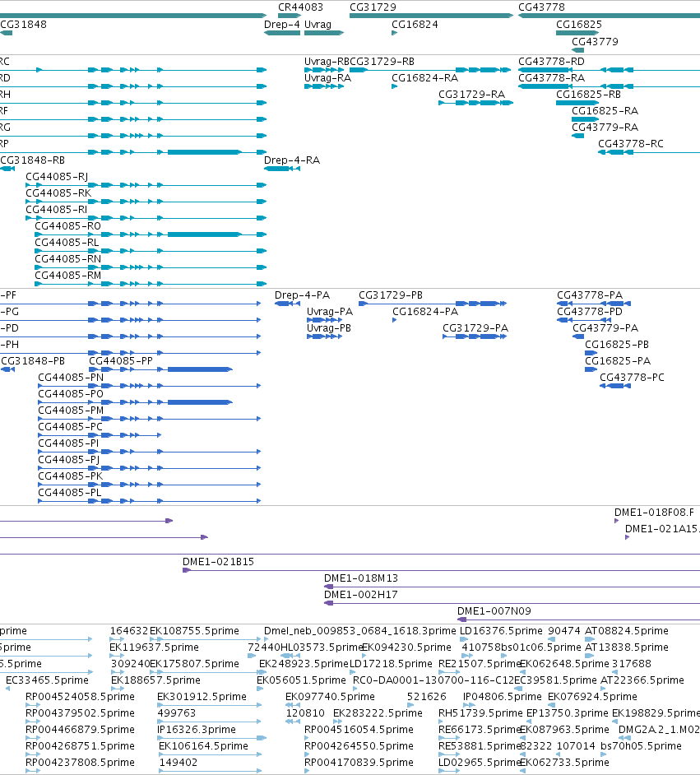The image size is (700, 775).
Task: Select protein CG31729-PB label
Action: pyautogui.click(x=391, y=295)
